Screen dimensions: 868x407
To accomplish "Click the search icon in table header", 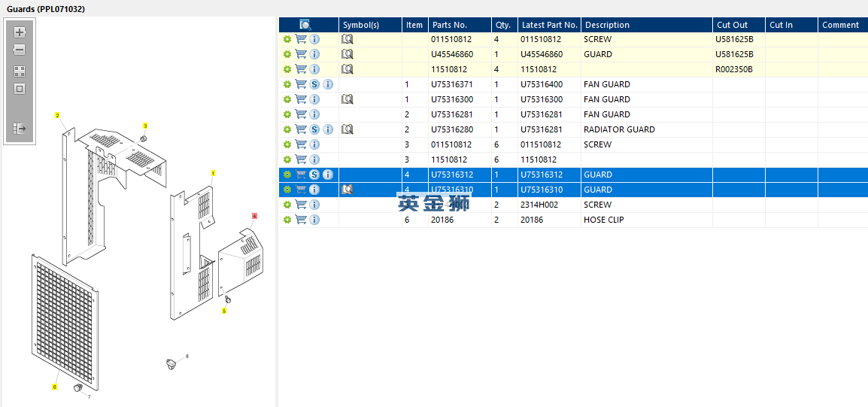I will point(305,25).
